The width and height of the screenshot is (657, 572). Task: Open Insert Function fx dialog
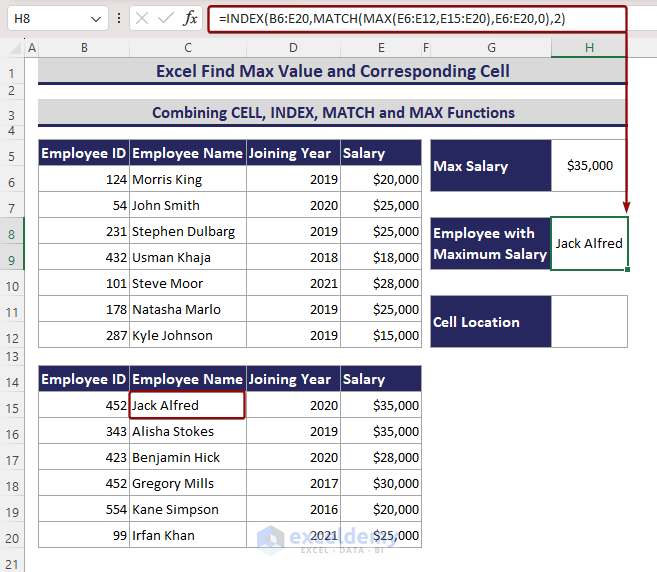[x=191, y=19]
